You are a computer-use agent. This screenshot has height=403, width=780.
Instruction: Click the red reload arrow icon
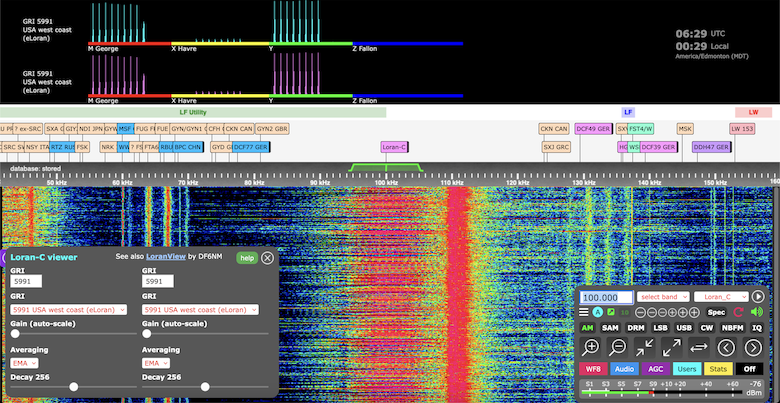(739, 313)
